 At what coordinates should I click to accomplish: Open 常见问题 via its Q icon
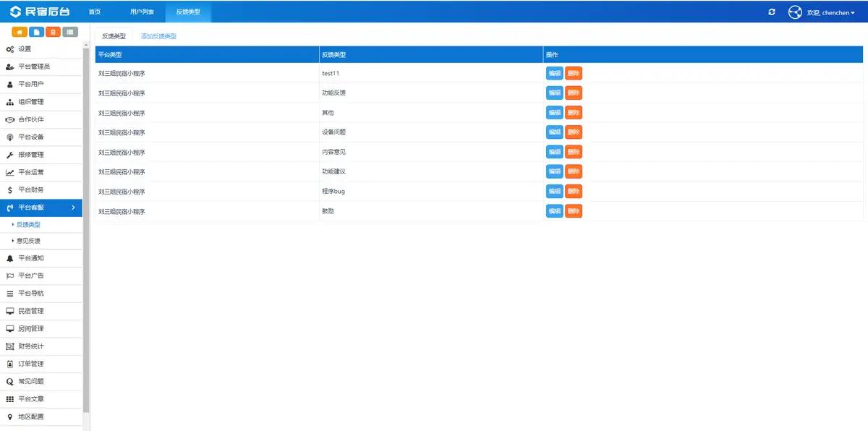point(10,381)
